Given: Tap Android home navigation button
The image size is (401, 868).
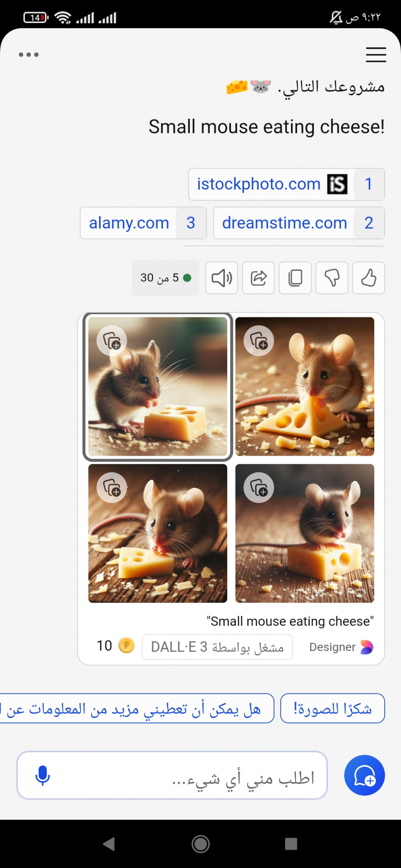Looking at the screenshot, I should pos(200,844).
